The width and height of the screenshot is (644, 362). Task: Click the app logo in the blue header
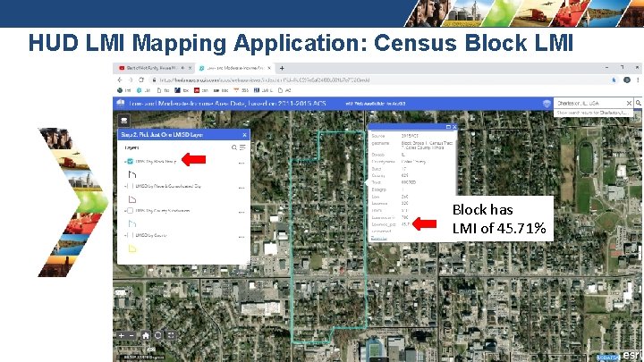click(121, 104)
